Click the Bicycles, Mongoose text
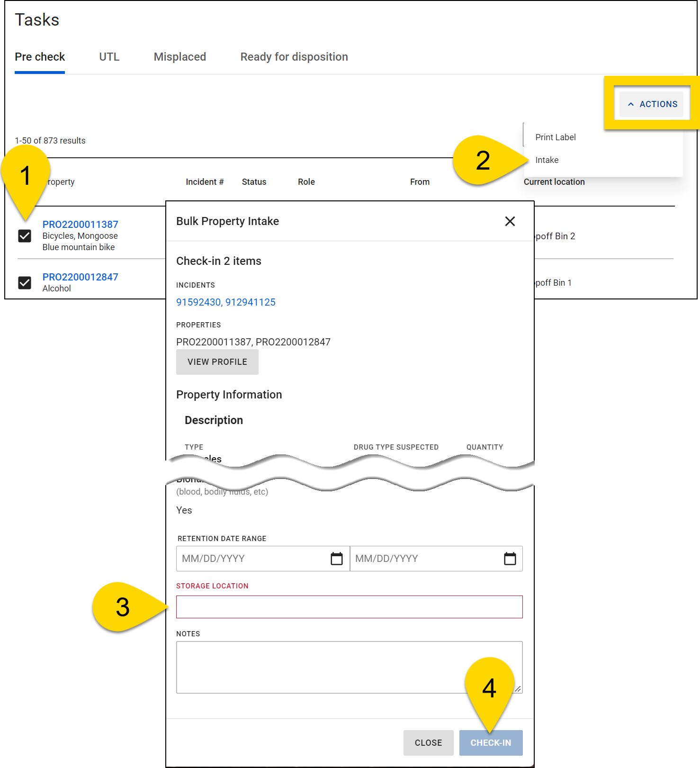 pyautogui.click(x=80, y=236)
